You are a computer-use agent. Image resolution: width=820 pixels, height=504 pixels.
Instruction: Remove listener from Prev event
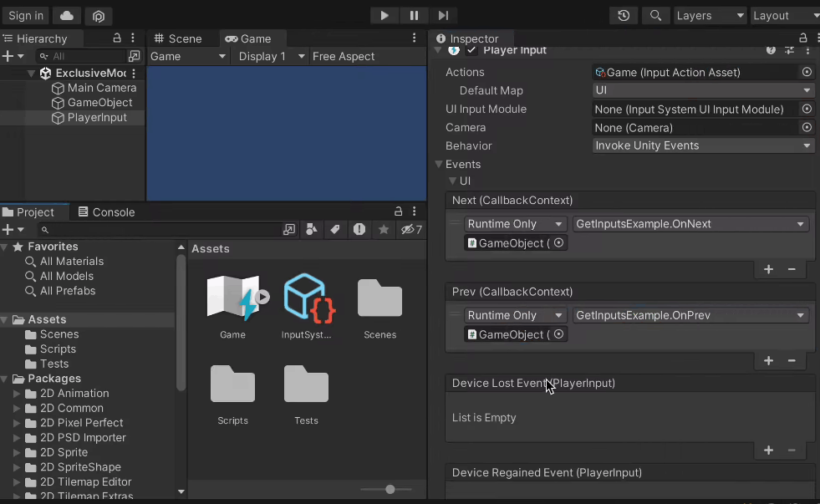click(792, 361)
